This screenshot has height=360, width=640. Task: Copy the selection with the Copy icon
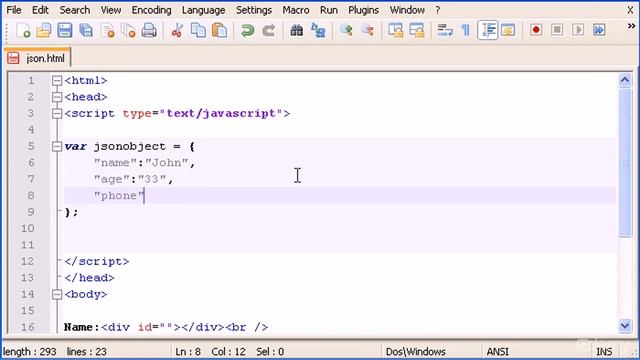[x=198, y=31]
